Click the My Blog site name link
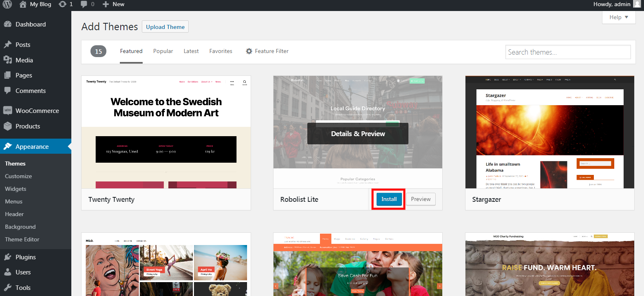The image size is (644, 296). tap(40, 4)
